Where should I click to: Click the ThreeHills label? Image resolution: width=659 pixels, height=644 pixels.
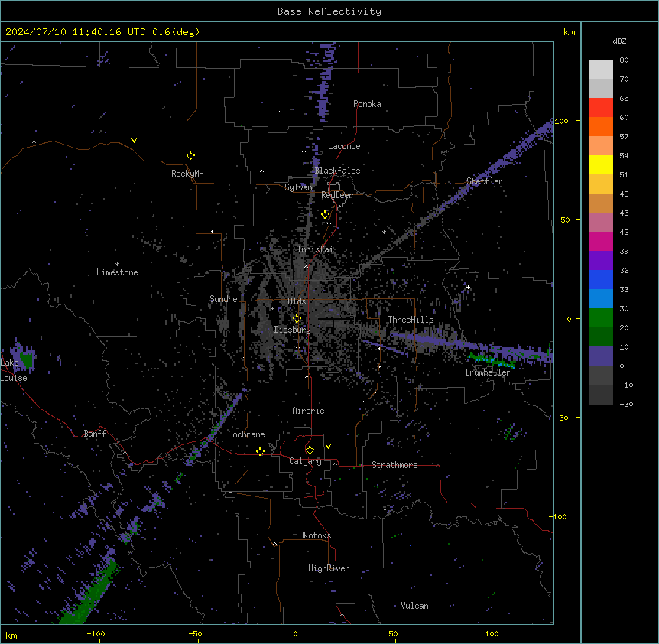411,320
